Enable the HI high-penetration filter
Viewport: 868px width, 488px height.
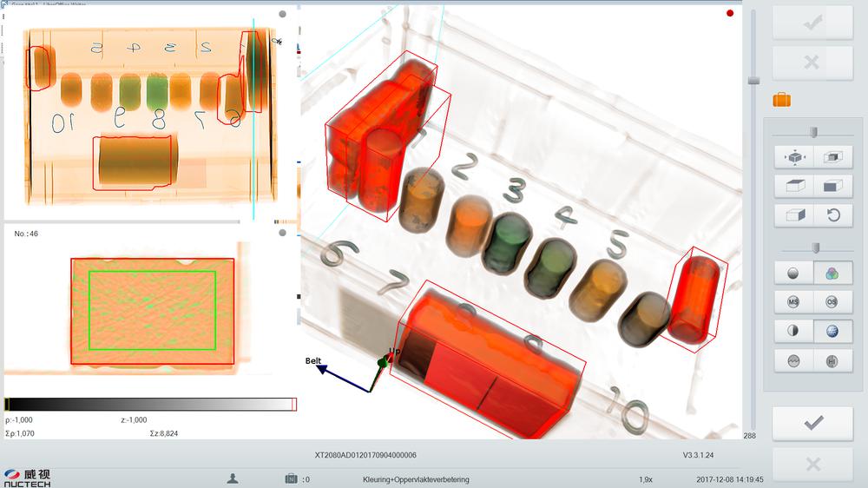pyautogui.click(x=832, y=361)
